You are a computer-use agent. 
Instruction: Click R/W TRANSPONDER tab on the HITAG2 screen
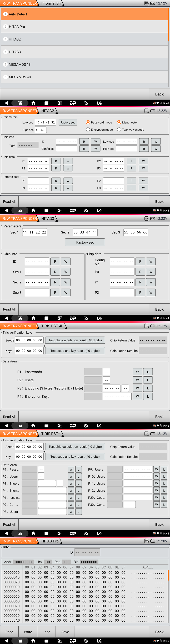point(20,111)
